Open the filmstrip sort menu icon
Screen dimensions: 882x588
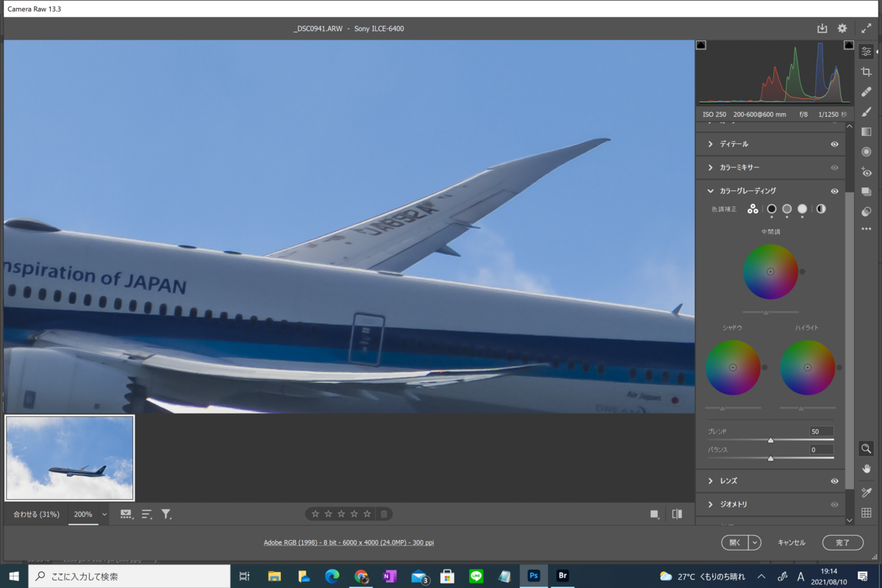pos(146,514)
